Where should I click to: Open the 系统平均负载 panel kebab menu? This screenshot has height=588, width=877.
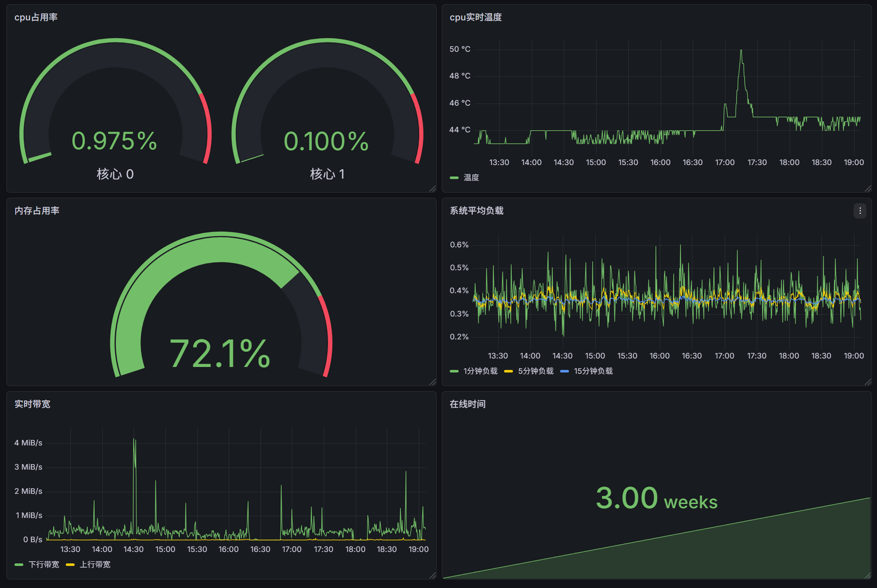[x=860, y=211]
